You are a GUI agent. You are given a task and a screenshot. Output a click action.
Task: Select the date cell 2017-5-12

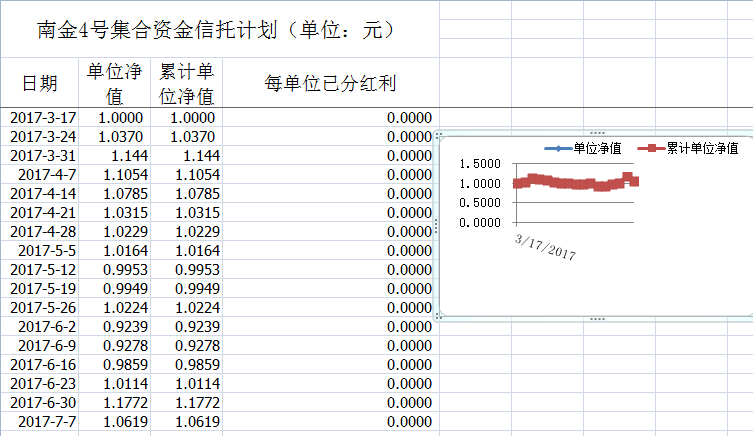click(43, 269)
